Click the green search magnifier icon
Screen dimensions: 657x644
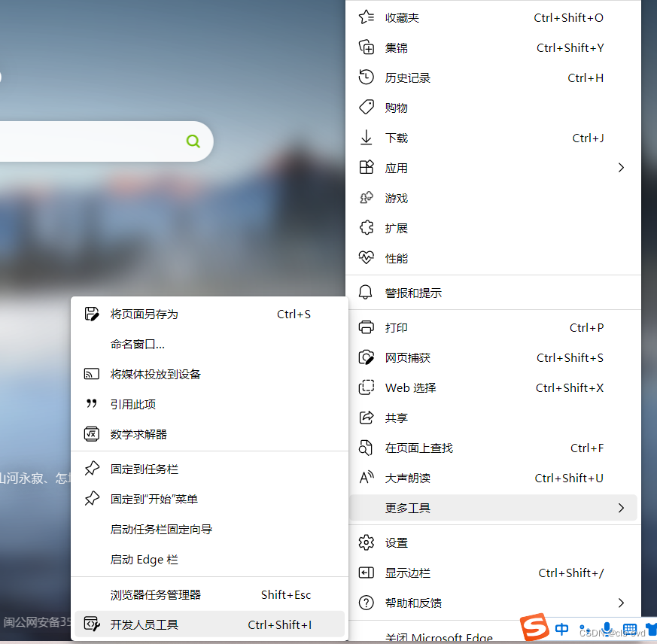[x=193, y=141]
